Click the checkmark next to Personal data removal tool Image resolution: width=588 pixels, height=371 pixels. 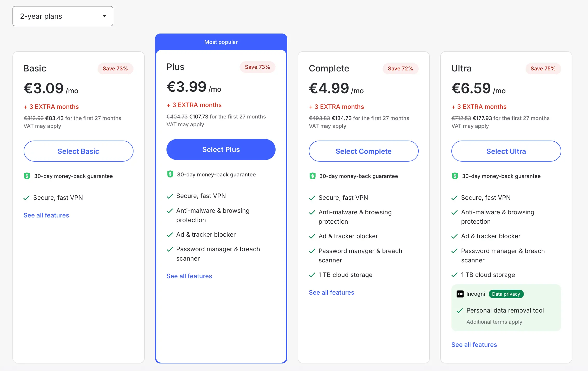click(x=460, y=310)
